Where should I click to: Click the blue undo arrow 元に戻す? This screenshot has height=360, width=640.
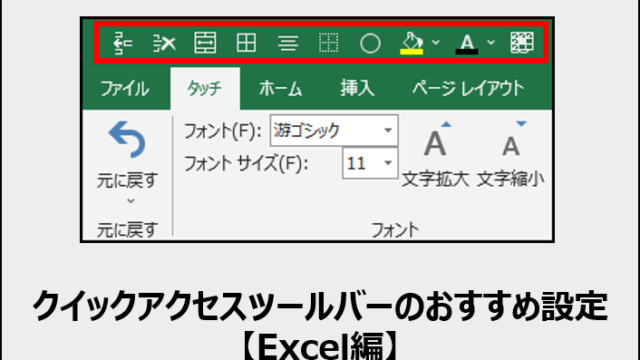click(x=127, y=140)
